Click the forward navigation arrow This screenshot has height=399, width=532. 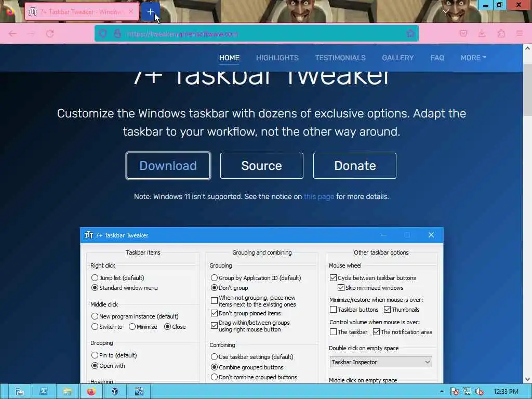[31, 34]
